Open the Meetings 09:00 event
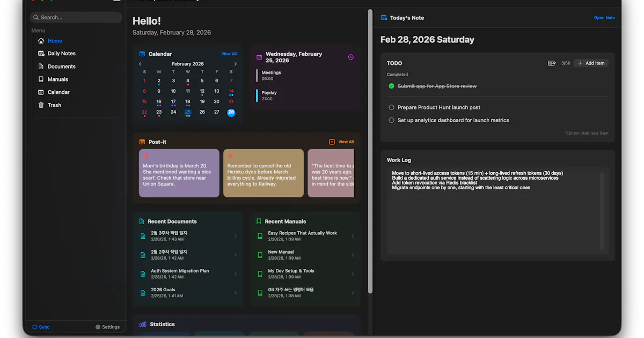 pos(305,76)
